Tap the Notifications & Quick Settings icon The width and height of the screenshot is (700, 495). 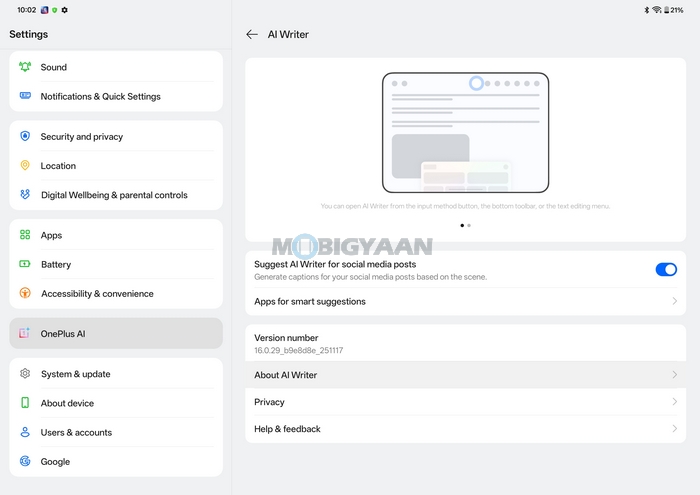coord(25,96)
